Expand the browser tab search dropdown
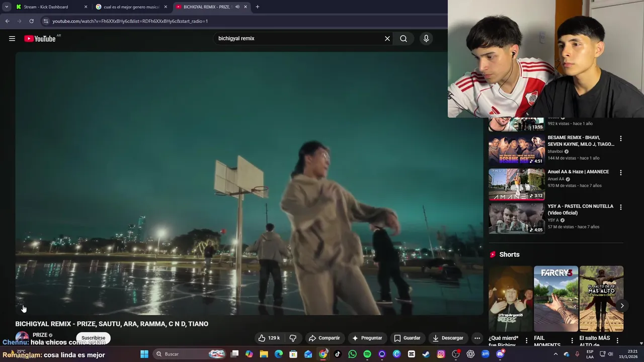The width and height of the screenshot is (644, 362). pyautogui.click(x=7, y=7)
